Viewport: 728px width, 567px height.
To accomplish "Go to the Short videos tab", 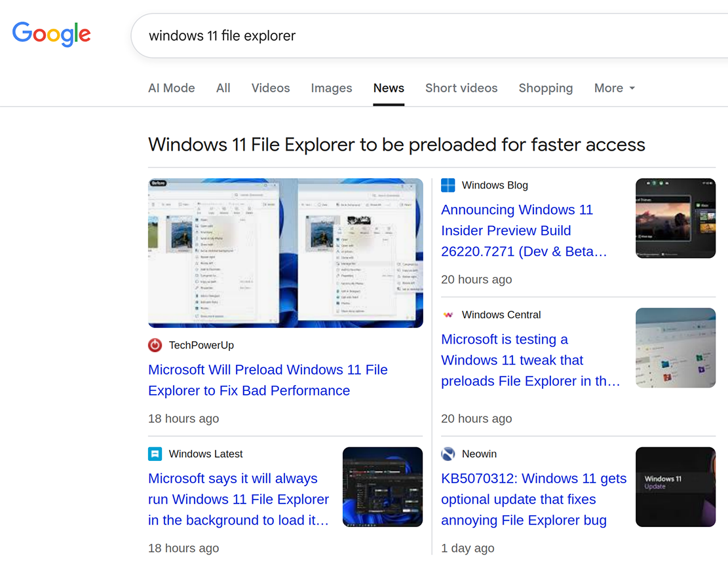I will 461,88.
